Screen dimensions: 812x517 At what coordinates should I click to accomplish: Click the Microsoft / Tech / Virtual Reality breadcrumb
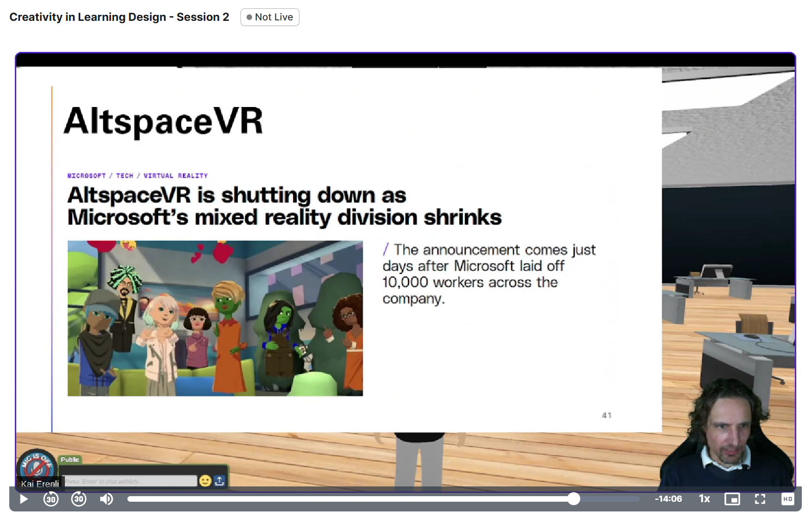tap(138, 176)
